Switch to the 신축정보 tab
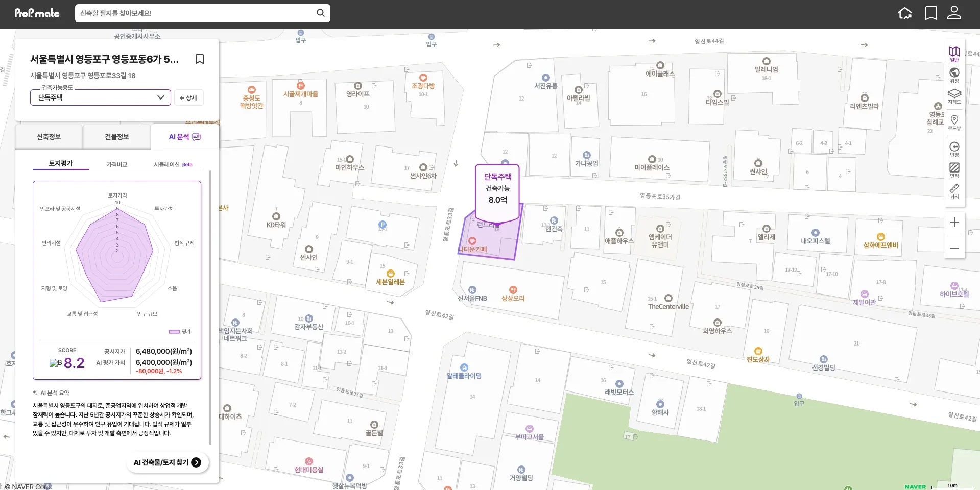 (49, 137)
